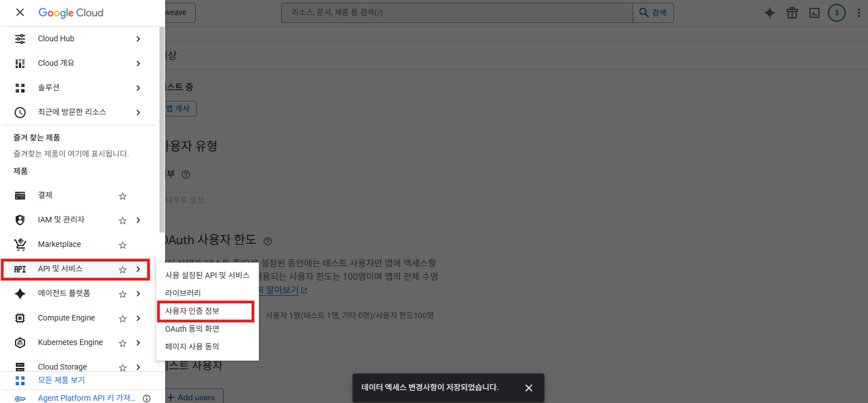Pin Kubernetes Engine with star
The image size is (868, 403).
pos(123,343)
